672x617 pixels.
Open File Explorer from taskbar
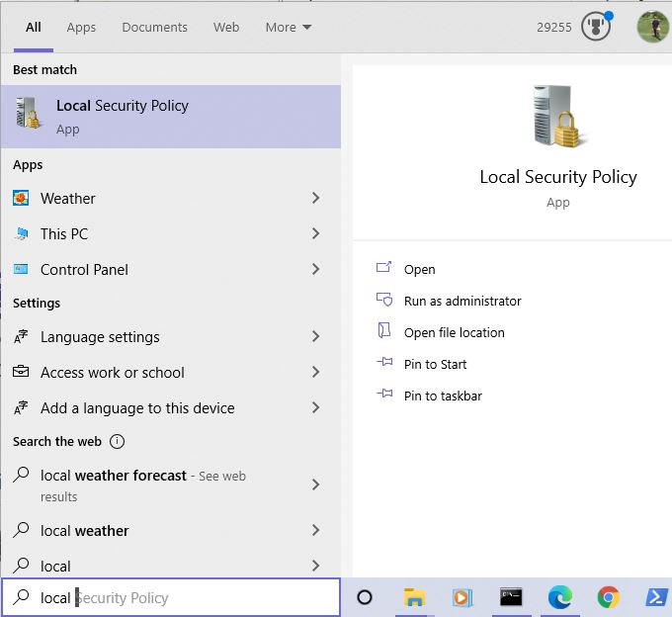[x=414, y=597]
